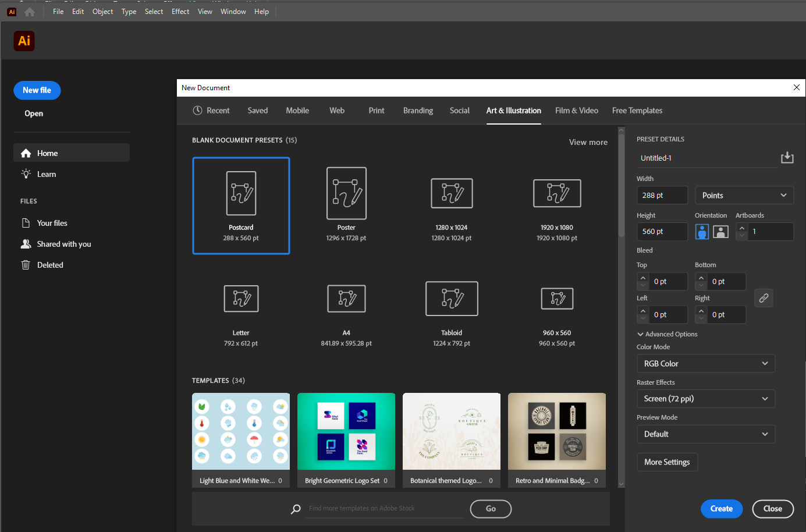Select the Letter preset icon
The image size is (806, 532).
pyautogui.click(x=241, y=299)
